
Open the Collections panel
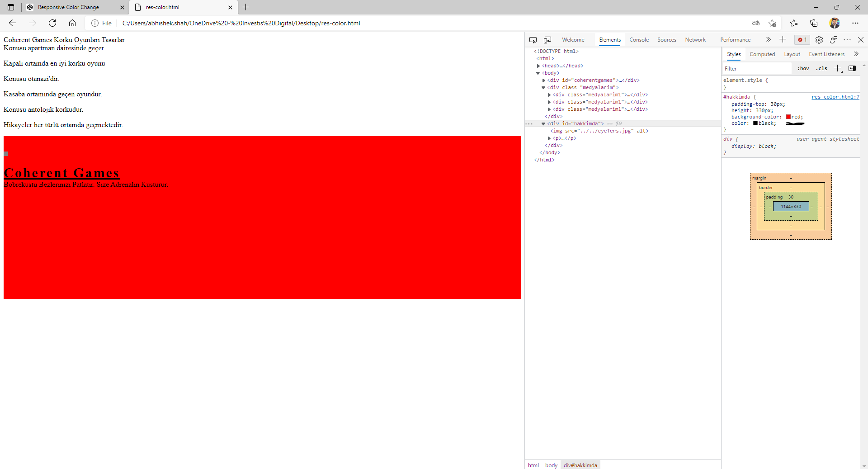click(814, 23)
